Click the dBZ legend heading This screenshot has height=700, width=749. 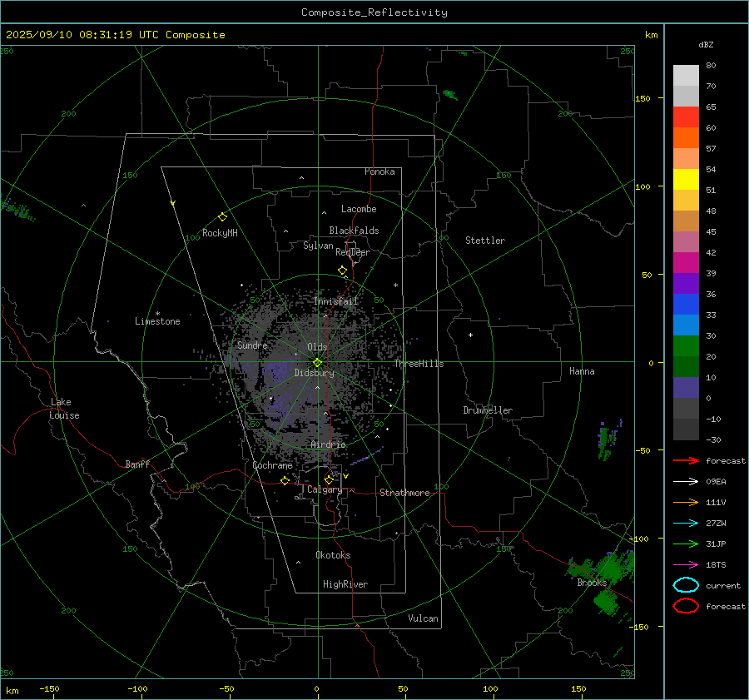(706, 44)
